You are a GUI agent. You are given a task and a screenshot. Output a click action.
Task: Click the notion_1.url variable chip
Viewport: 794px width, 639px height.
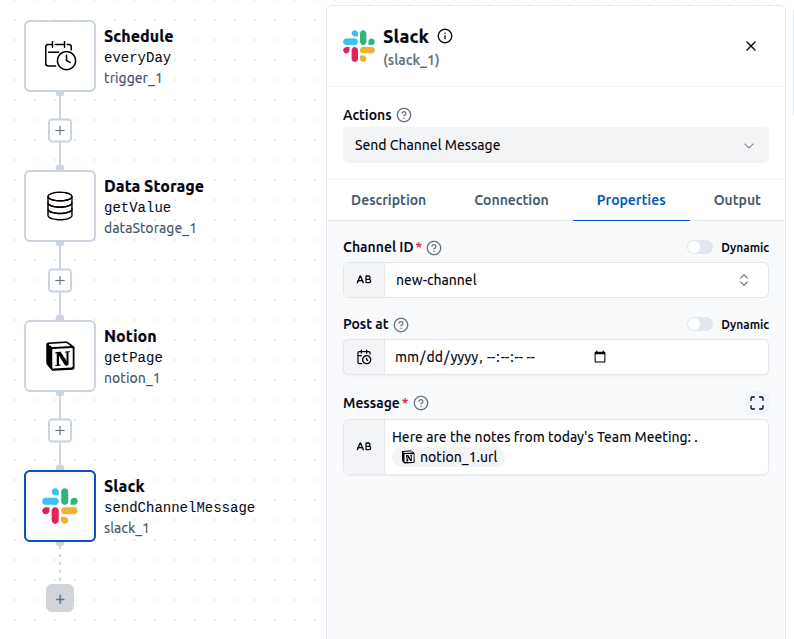click(x=449, y=457)
